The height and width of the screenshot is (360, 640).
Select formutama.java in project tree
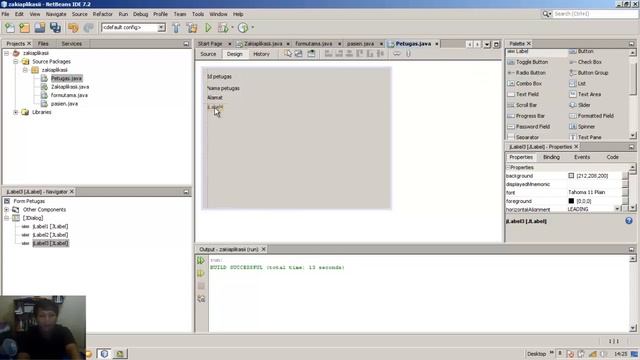click(x=69, y=95)
